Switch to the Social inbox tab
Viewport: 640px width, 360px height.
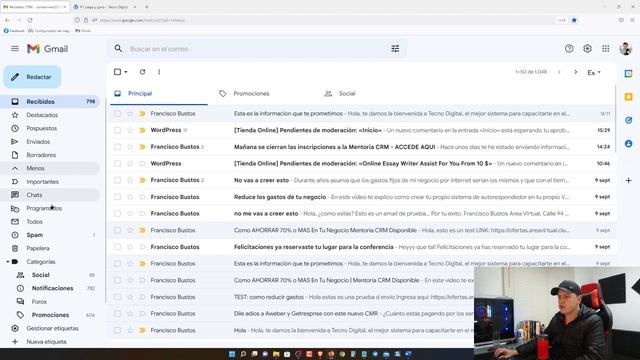pyautogui.click(x=347, y=93)
